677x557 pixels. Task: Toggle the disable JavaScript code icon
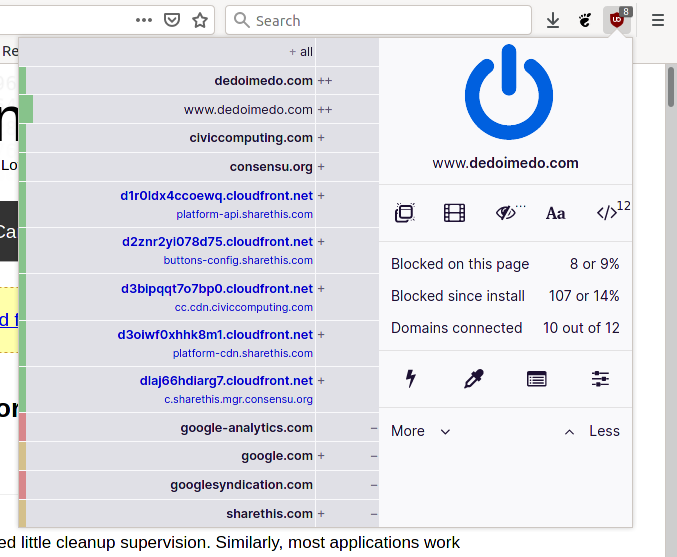click(607, 212)
